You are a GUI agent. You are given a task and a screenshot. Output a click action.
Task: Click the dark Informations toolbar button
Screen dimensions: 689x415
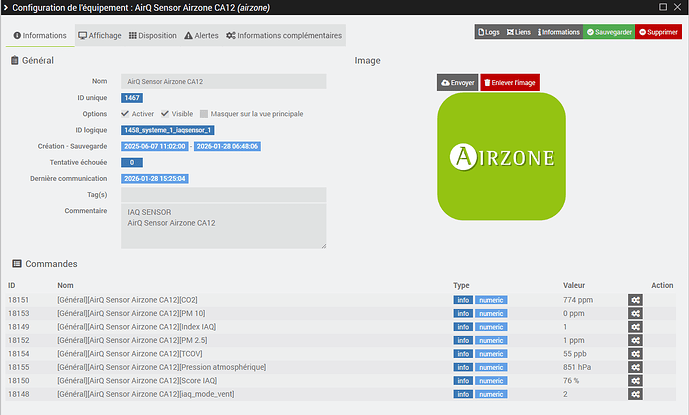click(x=558, y=32)
